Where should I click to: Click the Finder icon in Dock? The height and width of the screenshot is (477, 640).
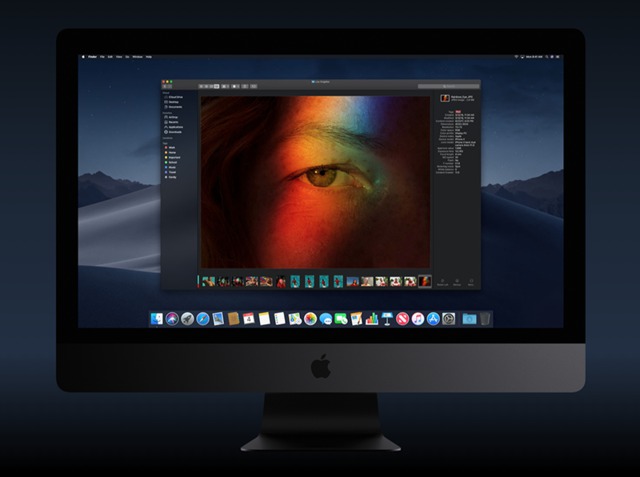click(x=156, y=319)
